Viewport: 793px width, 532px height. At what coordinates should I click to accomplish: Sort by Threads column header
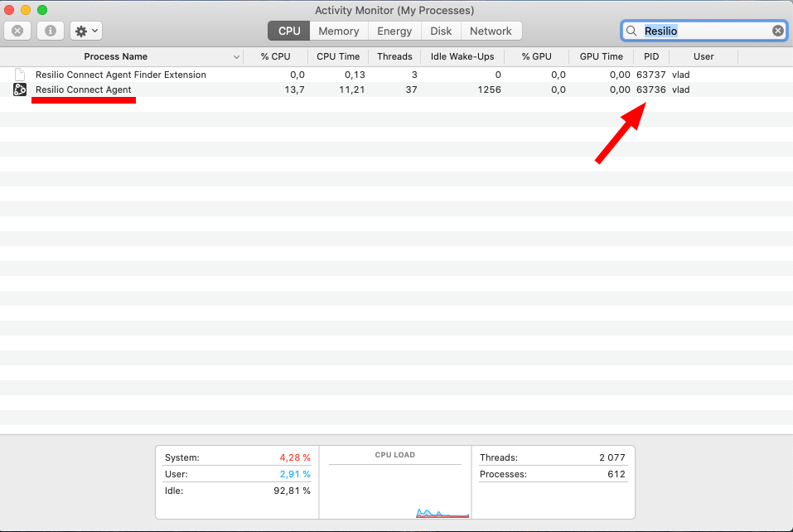(x=394, y=56)
